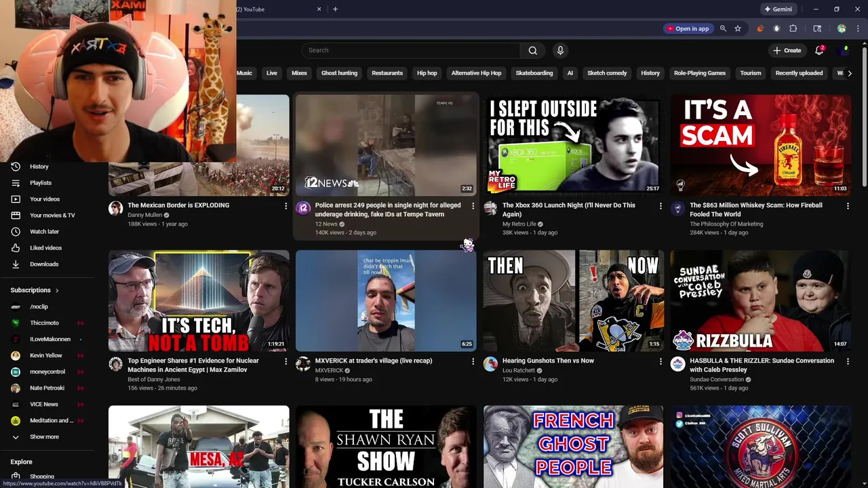Open options for Hearing Gunshots video
868x488 pixels.
pyautogui.click(x=660, y=362)
